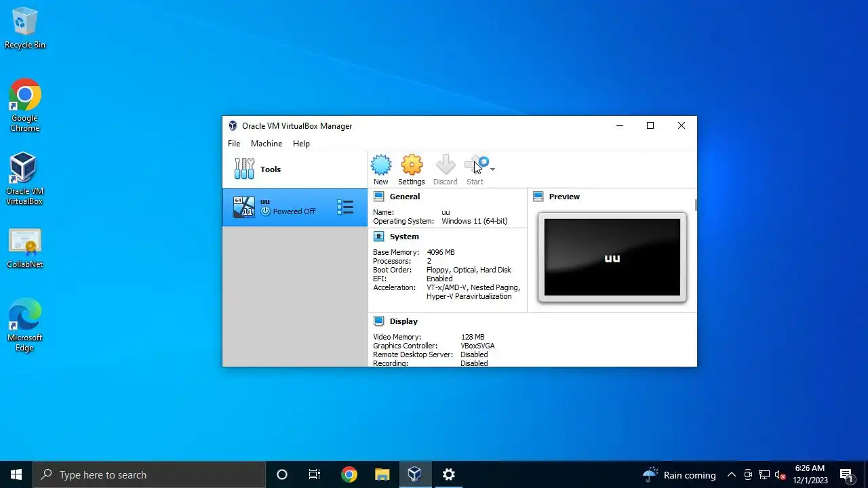The image size is (868, 488).
Task: Click the 'Hyper-V Paravirtualization' acceleration text
Action: pyautogui.click(x=469, y=296)
